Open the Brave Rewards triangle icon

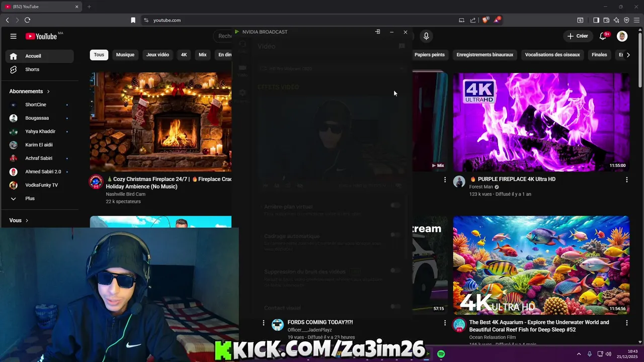click(497, 20)
